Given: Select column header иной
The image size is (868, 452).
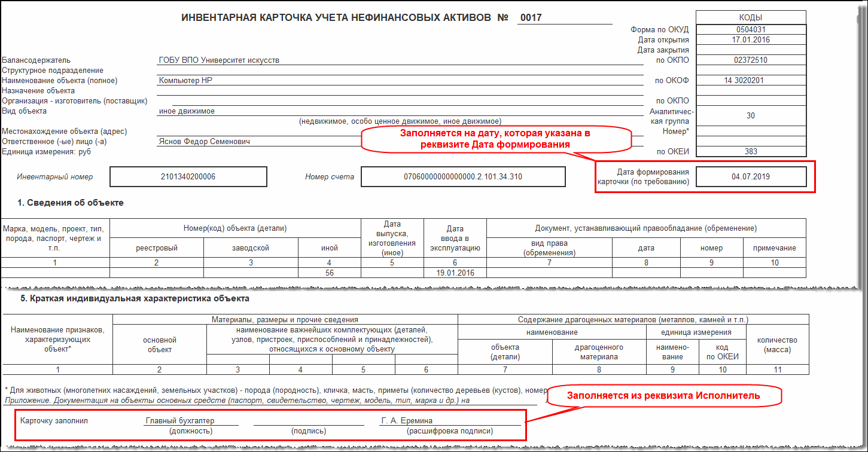Looking at the screenshot, I should click(330, 248).
